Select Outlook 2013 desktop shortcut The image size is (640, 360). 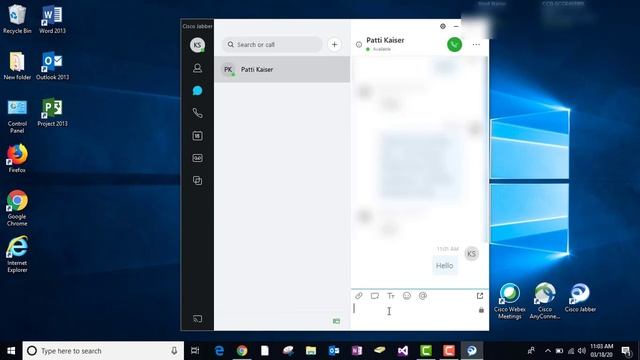click(x=52, y=65)
